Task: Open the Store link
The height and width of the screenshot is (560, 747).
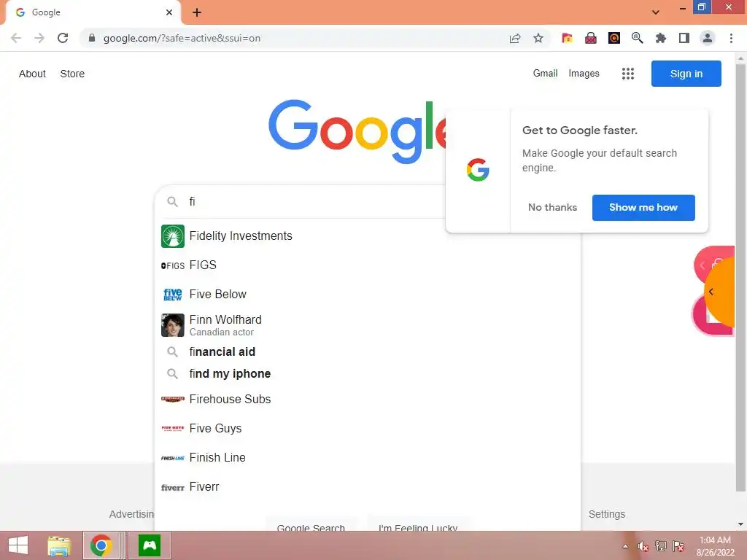Action: [x=72, y=74]
